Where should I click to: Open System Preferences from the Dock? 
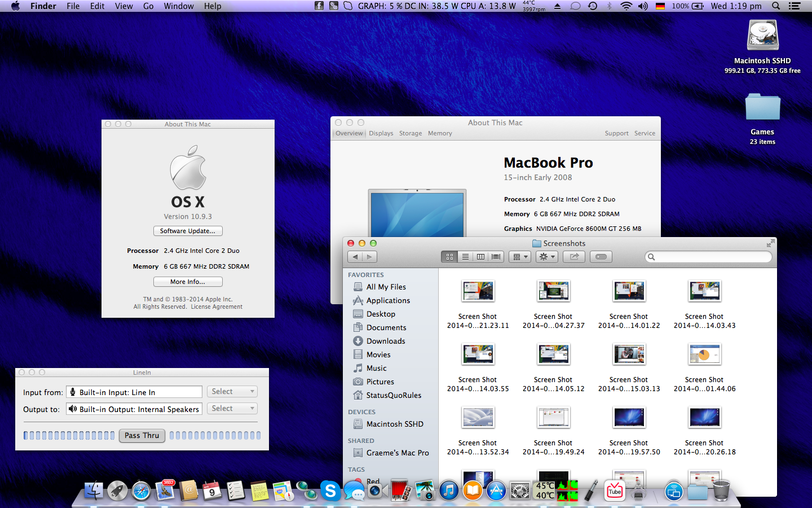(x=520, y=491)
